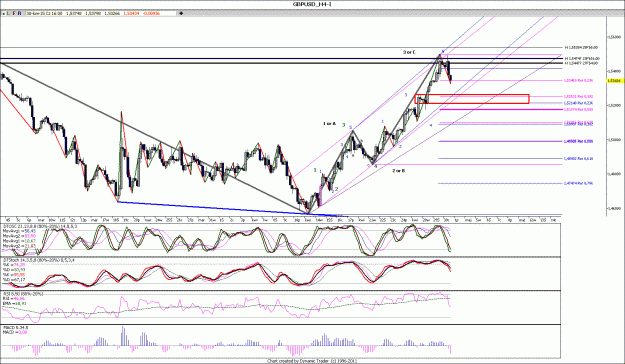Click the small green square before the L button

tap(4, 14)
